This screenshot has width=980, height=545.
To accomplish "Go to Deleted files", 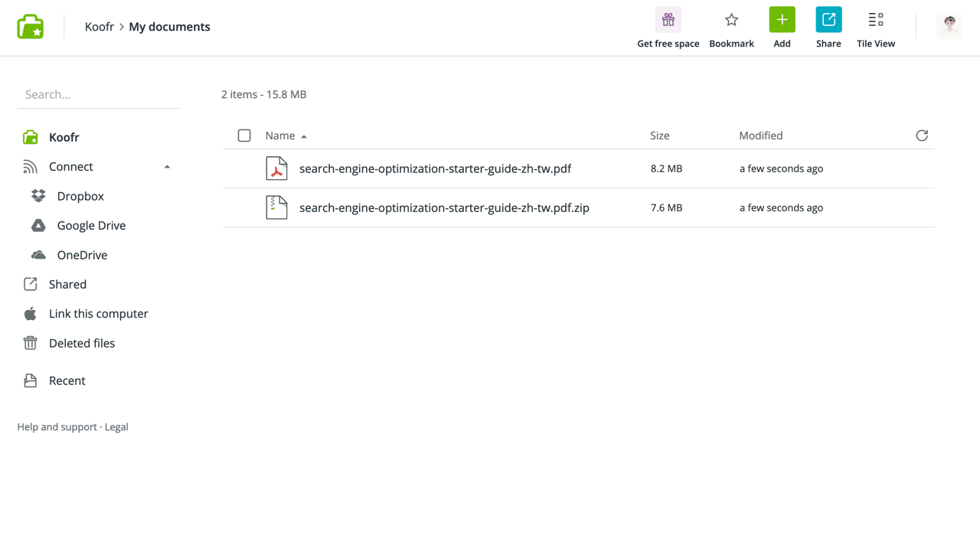I will click(x=81, y=343).
